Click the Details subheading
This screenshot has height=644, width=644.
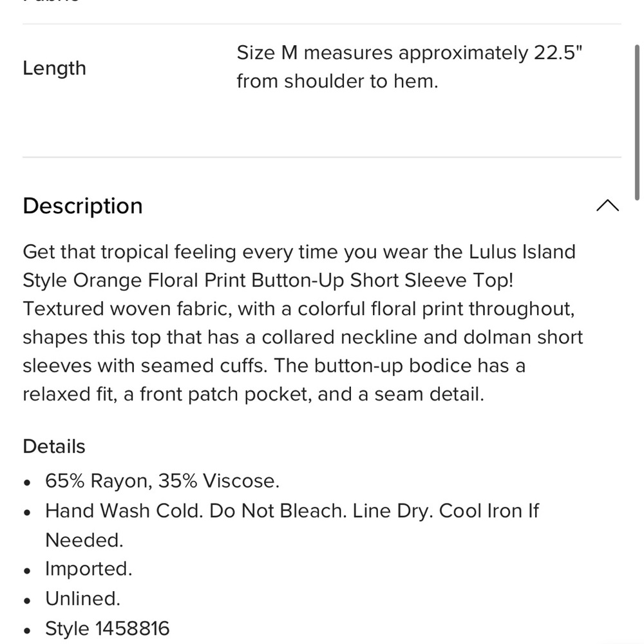[x=54, y=446]
